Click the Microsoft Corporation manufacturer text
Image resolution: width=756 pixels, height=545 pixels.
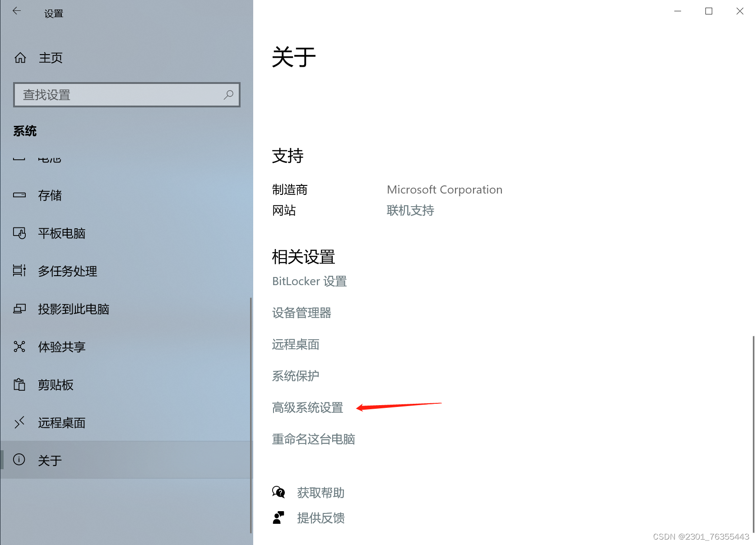445,189
